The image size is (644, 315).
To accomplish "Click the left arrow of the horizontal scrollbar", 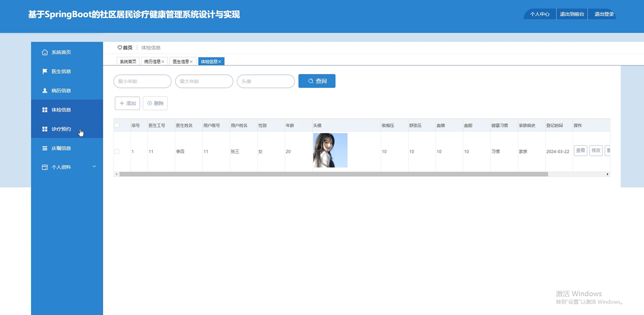I will (116, 174).
